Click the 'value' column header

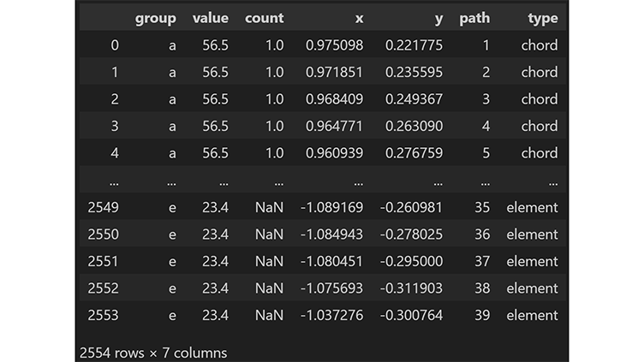click(210, 18)
